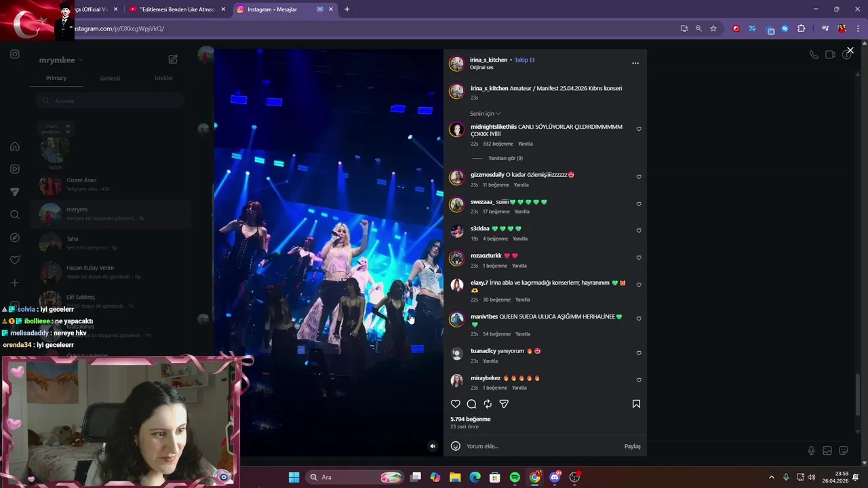868x488 pixels.
Task: Like midnightslikethiis comment heart
Action: 639,129
